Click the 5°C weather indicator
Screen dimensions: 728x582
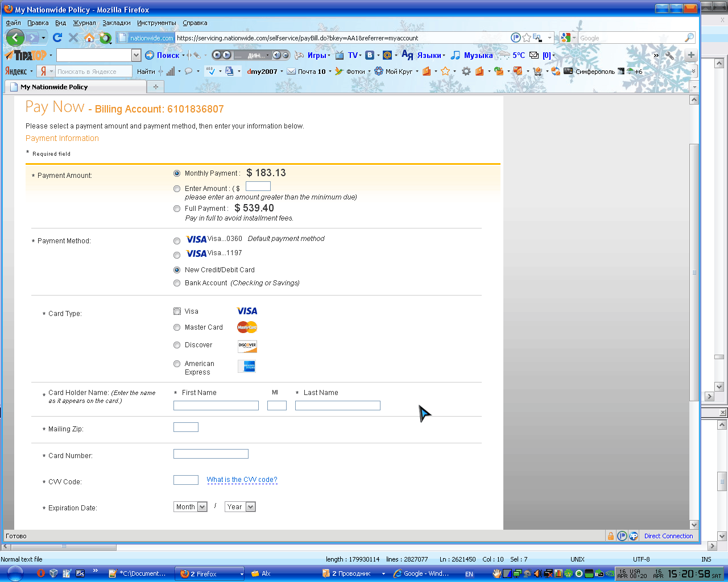click(x=511, y=55)
